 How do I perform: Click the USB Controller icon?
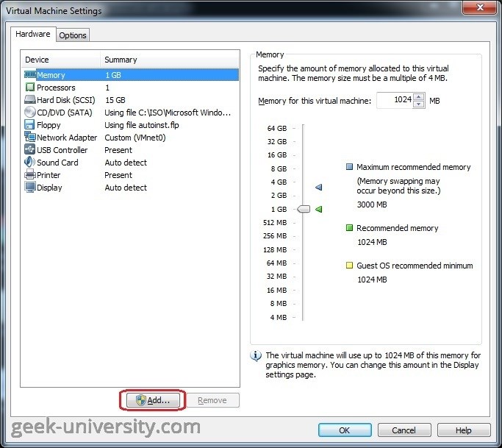click(30, 149)
